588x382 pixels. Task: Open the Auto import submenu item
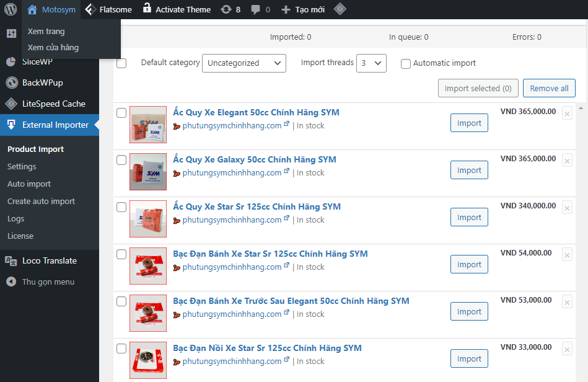pyautogui.click(x=29, y=184)
